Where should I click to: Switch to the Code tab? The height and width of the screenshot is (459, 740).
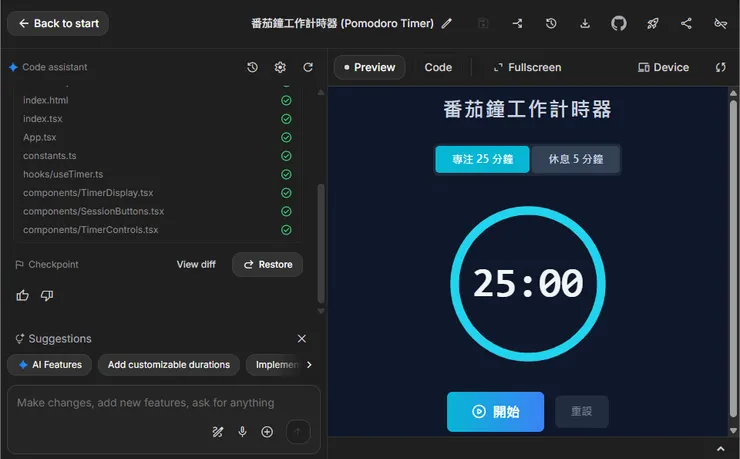coord(438,67)
